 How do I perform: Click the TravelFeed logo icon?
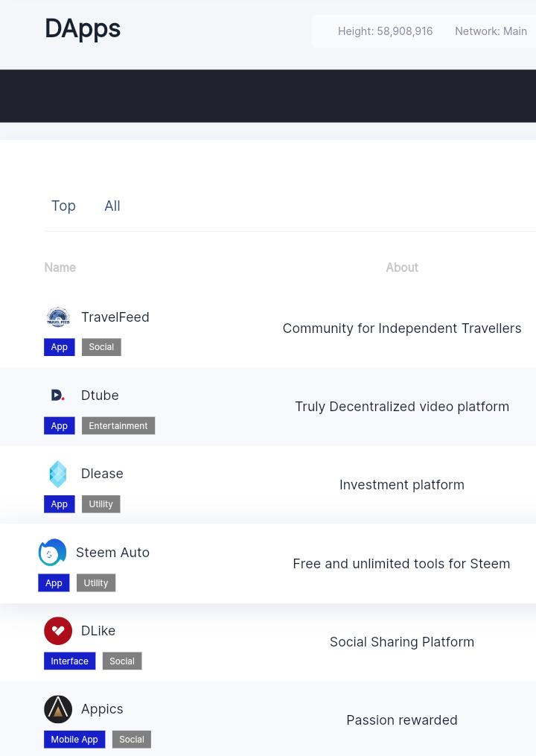(58, 317)
